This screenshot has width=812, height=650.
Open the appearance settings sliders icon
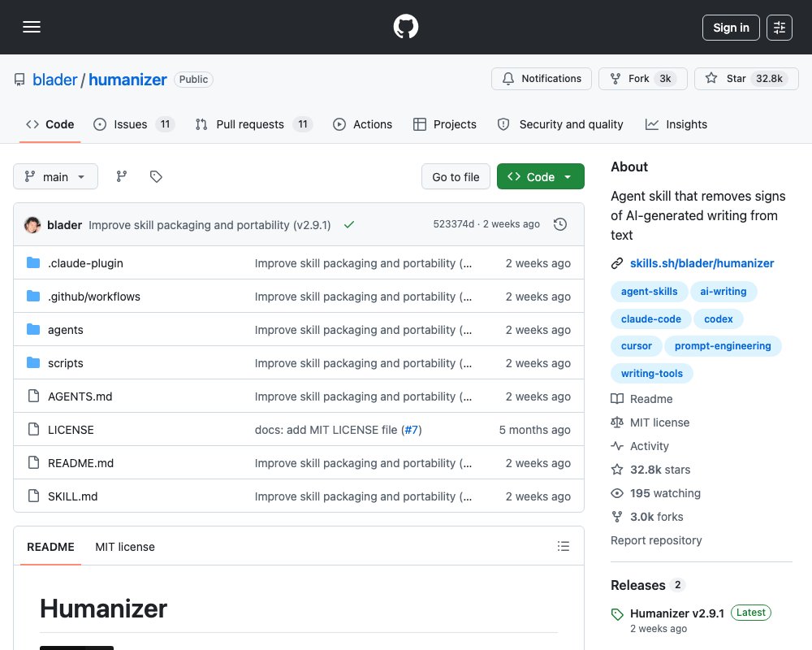[x=780, y=28]
